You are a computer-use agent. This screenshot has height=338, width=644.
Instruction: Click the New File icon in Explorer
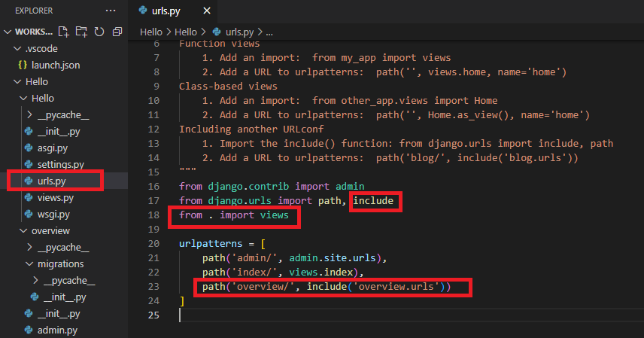63,32
